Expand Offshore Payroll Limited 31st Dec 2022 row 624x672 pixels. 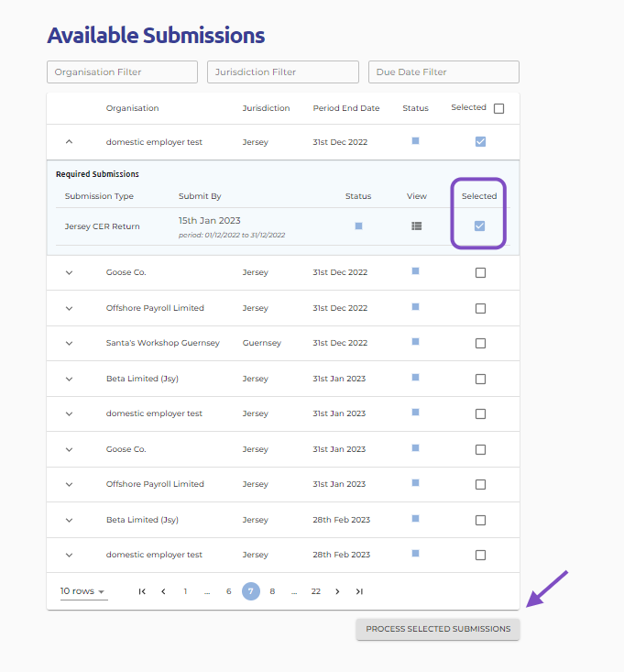[x=69, y=309]
